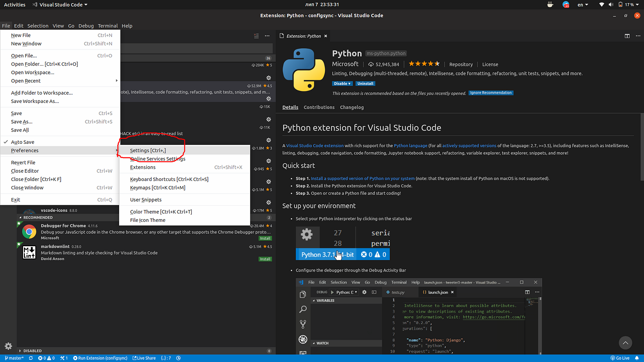Uninstall the Python extension
The width and height of the screenshot is (644, 362).
(365, 83)
